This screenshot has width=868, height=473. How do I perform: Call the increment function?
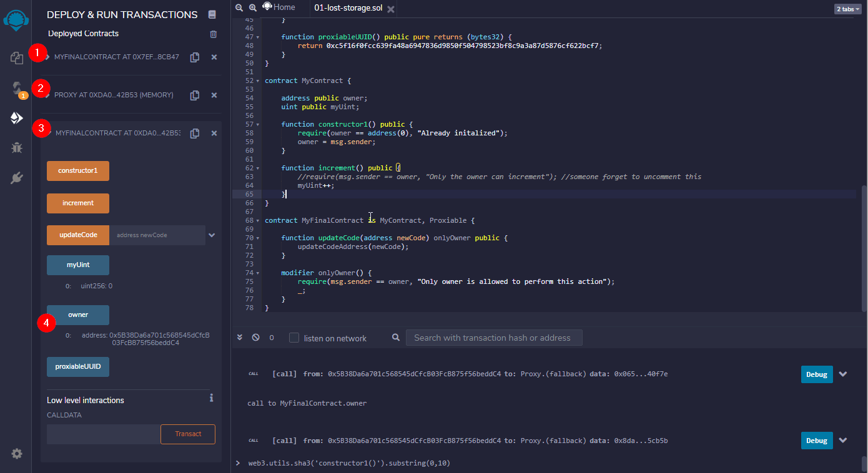coord(78,203)
